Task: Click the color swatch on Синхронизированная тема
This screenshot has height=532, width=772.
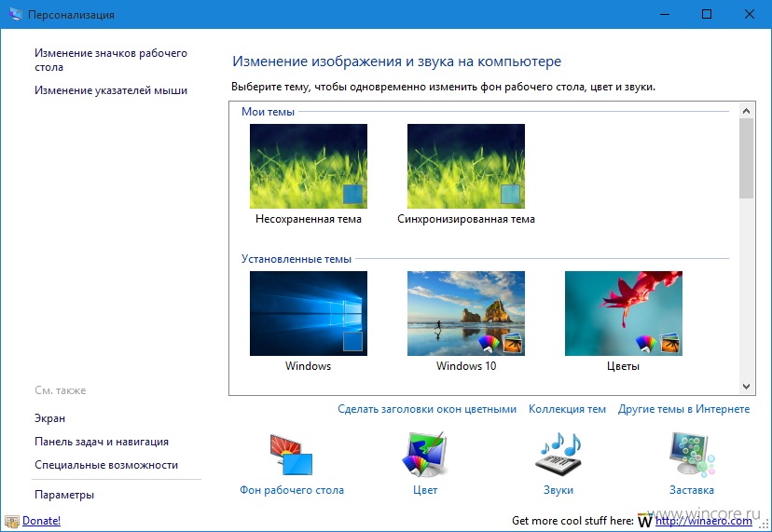Action: click(x=510, y=195)
